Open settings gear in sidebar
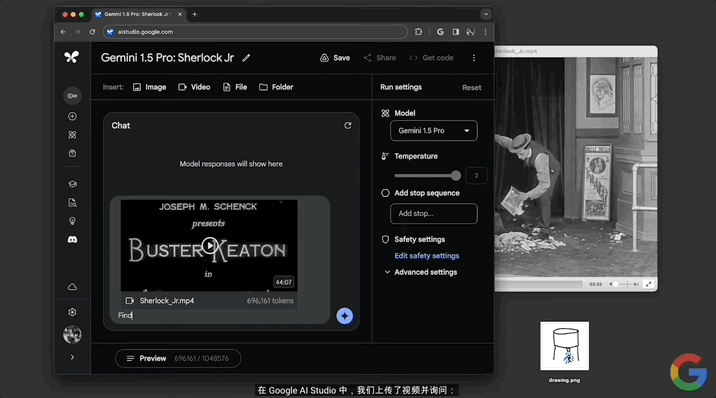The image size is (716, 398). pyautogui.click(x=72, y=312)
